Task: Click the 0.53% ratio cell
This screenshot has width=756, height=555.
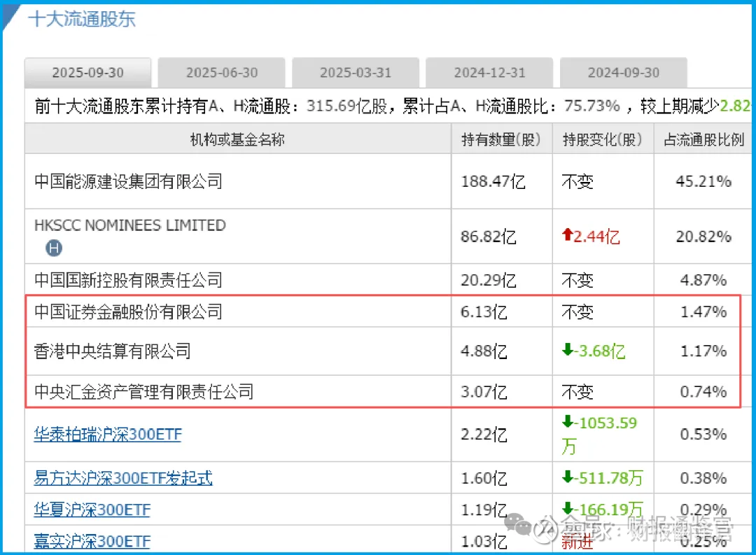Action: pos(703,435)
